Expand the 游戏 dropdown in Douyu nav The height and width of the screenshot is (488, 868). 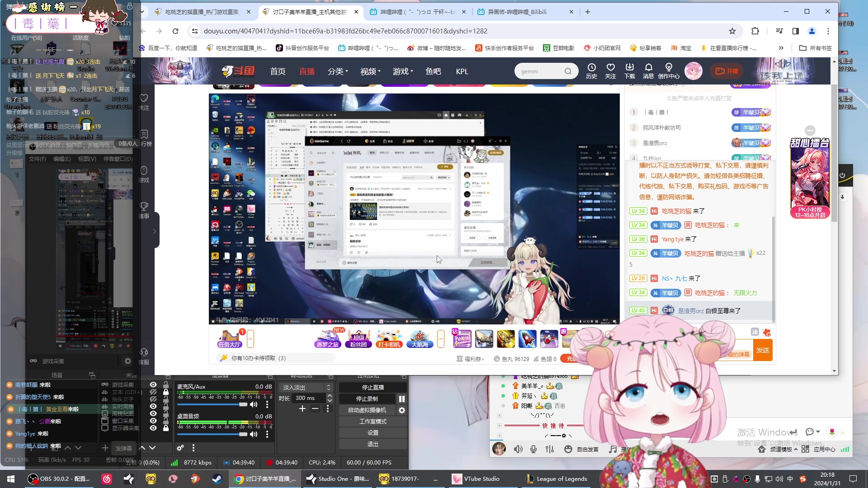[403, 71]
